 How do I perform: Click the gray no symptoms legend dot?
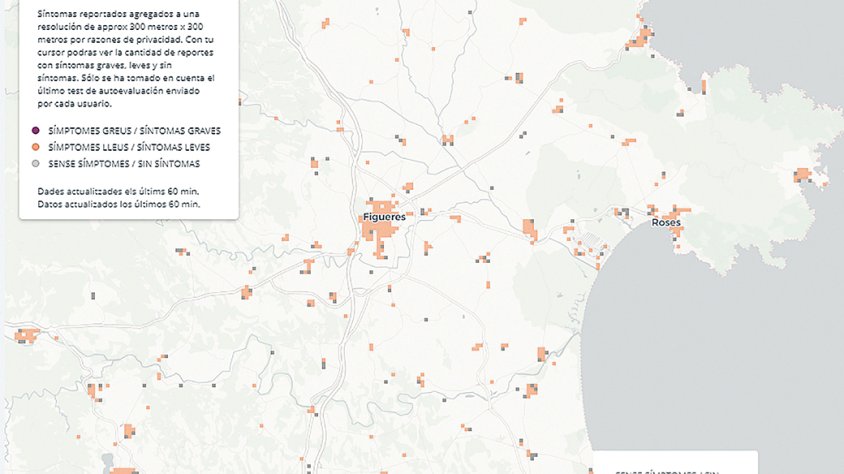coord(35,163)
